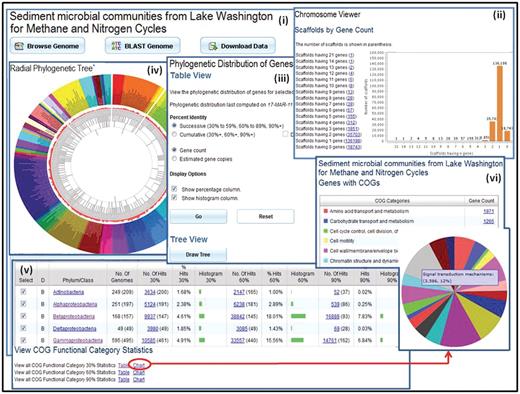This screenshot has height=394, width=520.
Task: Click Carbohydrate transport gene count link
Action: click(489, 221)
